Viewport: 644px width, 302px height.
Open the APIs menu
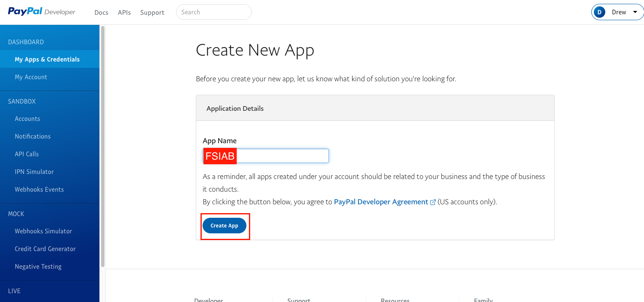124,13
